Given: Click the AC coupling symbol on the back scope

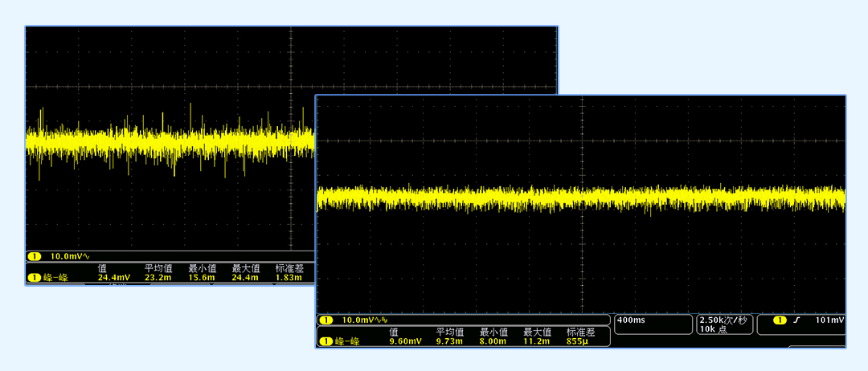Looking at the screenshot, I should (x=86, y=256).
